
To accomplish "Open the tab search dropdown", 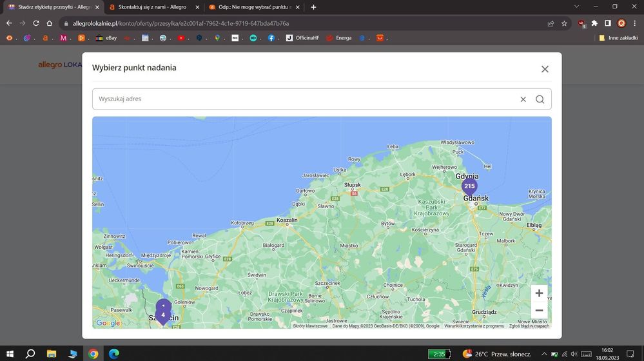I will 577,6.
